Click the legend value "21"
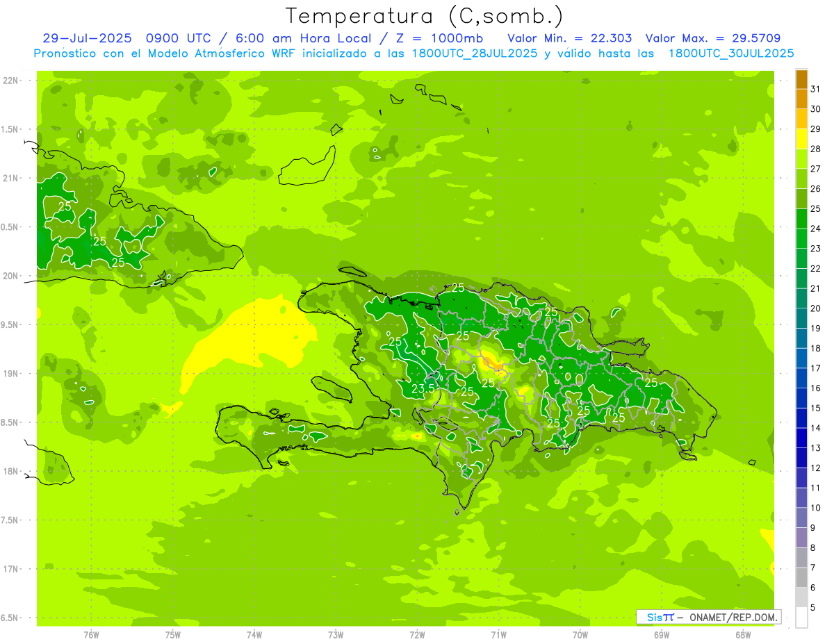Viewport: 834px width, 644px height. tap(816, 288)
